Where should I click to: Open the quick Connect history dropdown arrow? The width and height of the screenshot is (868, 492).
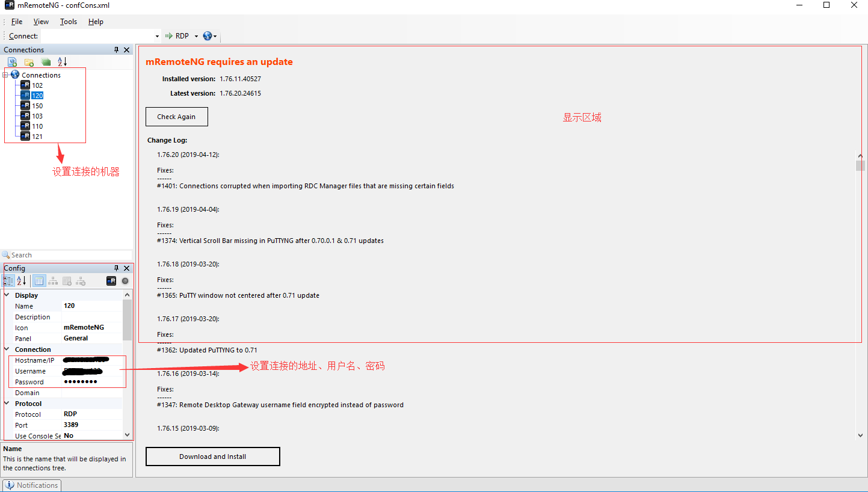click(x=158, y=36)
